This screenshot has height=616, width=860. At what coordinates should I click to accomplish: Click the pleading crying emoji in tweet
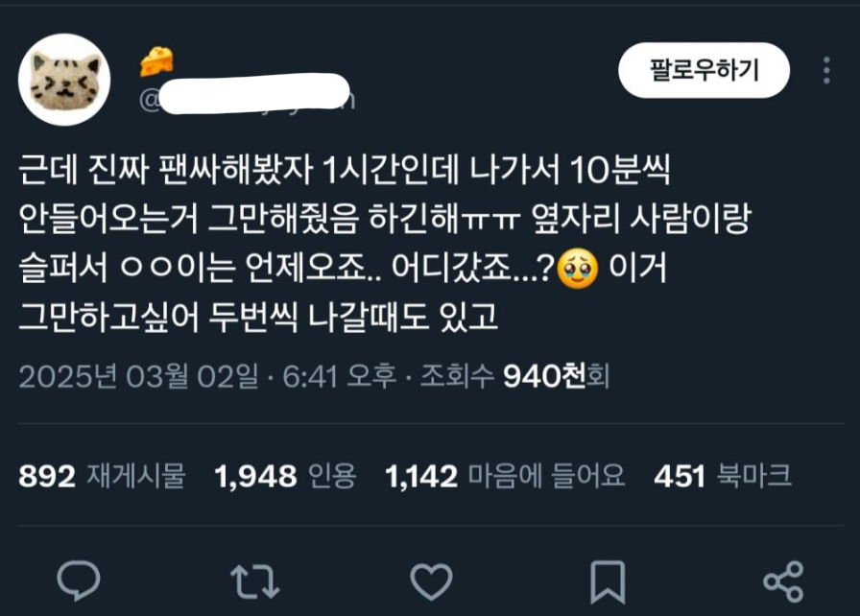[578, 269]
